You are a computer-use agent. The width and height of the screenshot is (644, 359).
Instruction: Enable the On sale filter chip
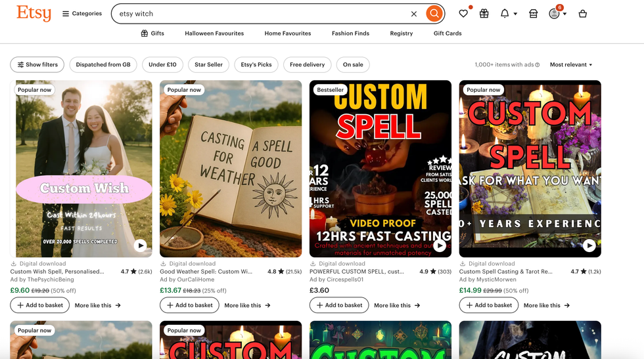click(x=353, y=65)
